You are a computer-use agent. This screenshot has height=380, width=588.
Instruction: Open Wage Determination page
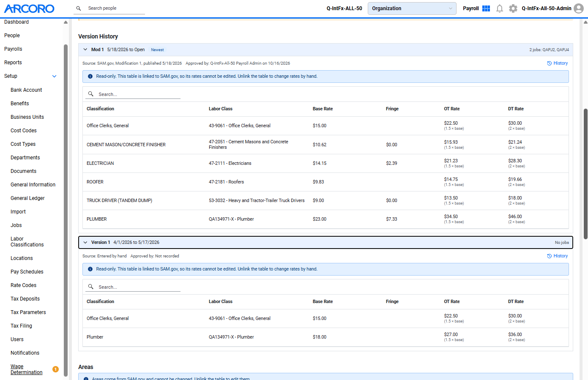27,369
